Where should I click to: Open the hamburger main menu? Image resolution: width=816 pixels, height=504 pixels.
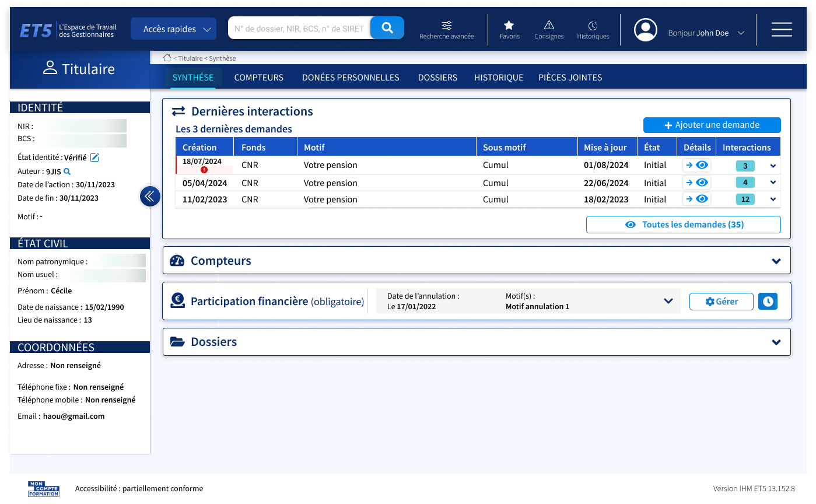click(781, 29)
